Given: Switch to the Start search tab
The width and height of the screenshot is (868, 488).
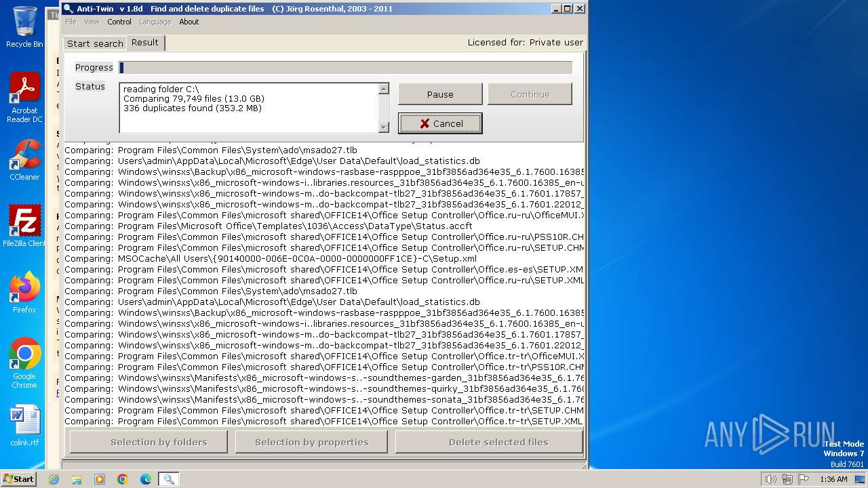Looking at the screenshot, I should 95,43.
